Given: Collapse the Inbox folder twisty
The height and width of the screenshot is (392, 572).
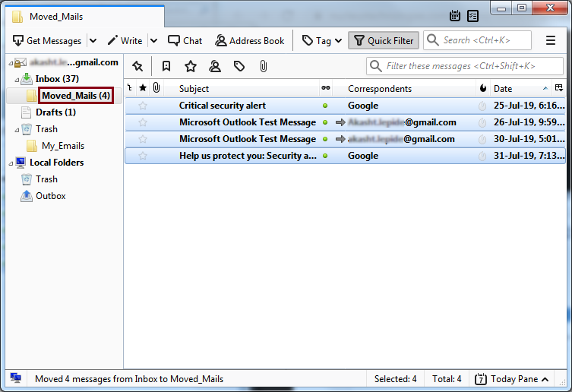Looking at the screenshot, I should tap(17, 80).
